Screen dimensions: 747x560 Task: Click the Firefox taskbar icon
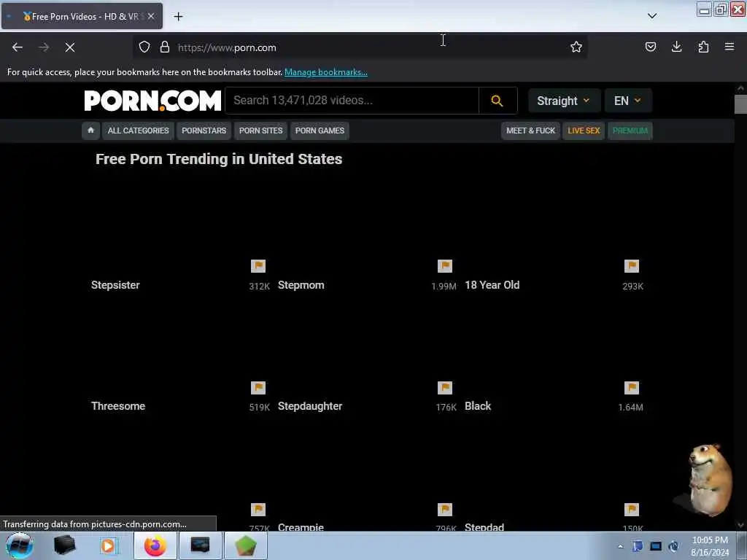[155, 545]
